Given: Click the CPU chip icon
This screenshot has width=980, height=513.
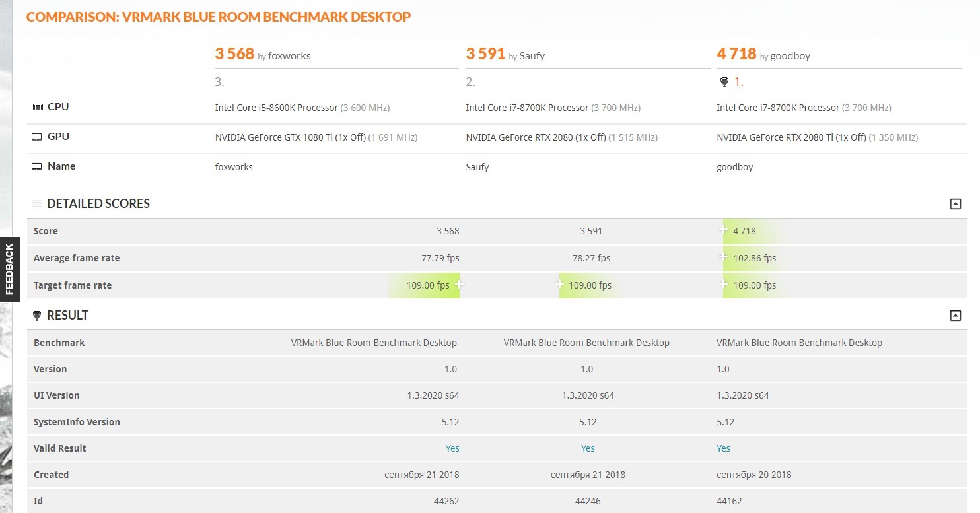Looking at the screenshot, I should [x=37, y=107].
